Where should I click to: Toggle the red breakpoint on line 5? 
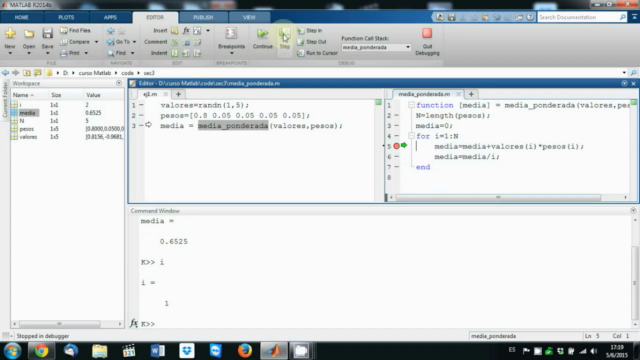396,146
